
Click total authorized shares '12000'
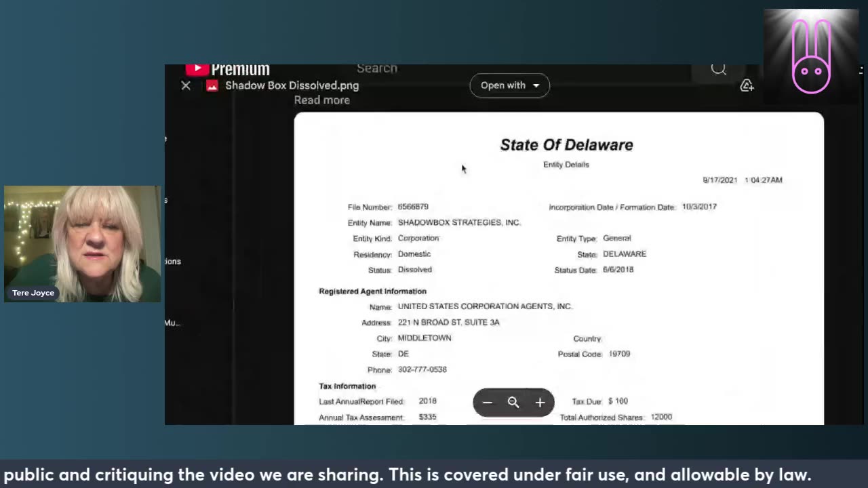(x=661, y=418)
